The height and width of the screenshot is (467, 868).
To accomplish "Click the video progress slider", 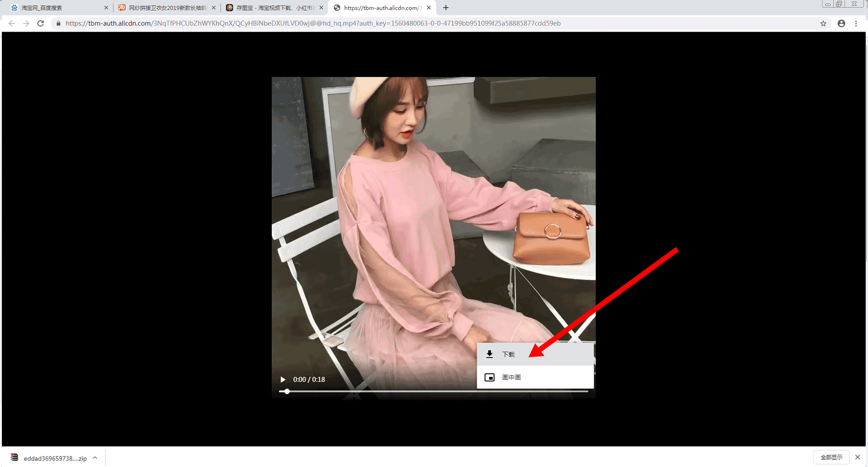I will [x=433, y=391].
